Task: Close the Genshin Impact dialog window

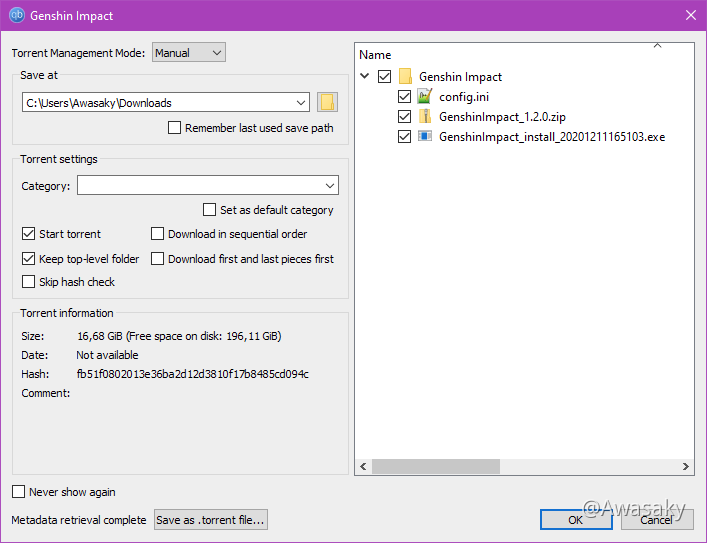Action: coord(690,15)
